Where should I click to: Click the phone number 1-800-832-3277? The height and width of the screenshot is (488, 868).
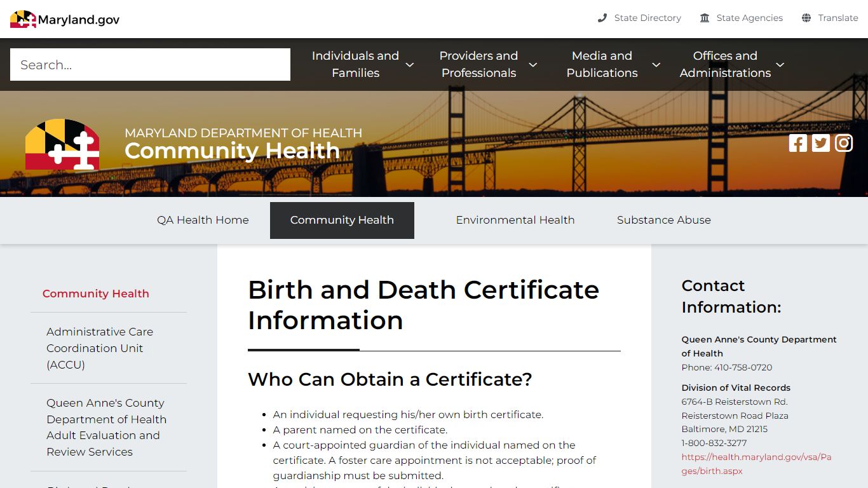coord(714,443)
